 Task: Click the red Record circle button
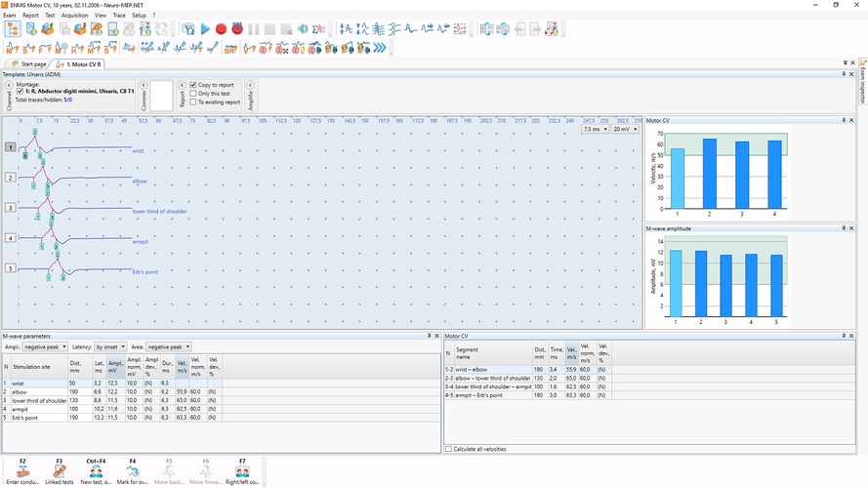(x=221, y=28)
